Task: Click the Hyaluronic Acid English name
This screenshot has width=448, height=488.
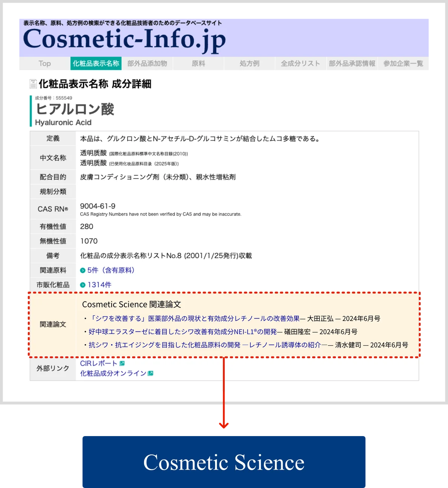Action: pyautogui.click(x=63, y=123)
